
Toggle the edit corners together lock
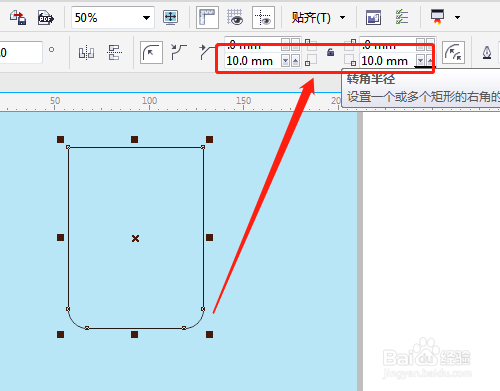tap(330, 52)
